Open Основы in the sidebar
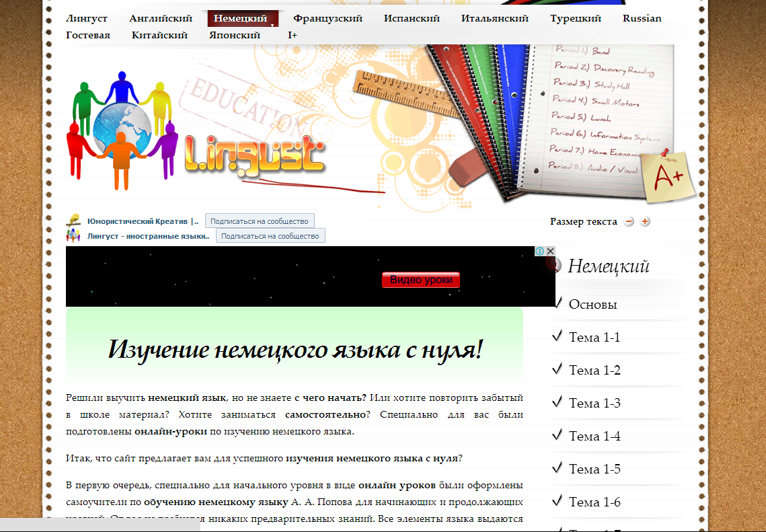Screen dimensions: 766x532 pyautogui.click(x=592, y=305)
